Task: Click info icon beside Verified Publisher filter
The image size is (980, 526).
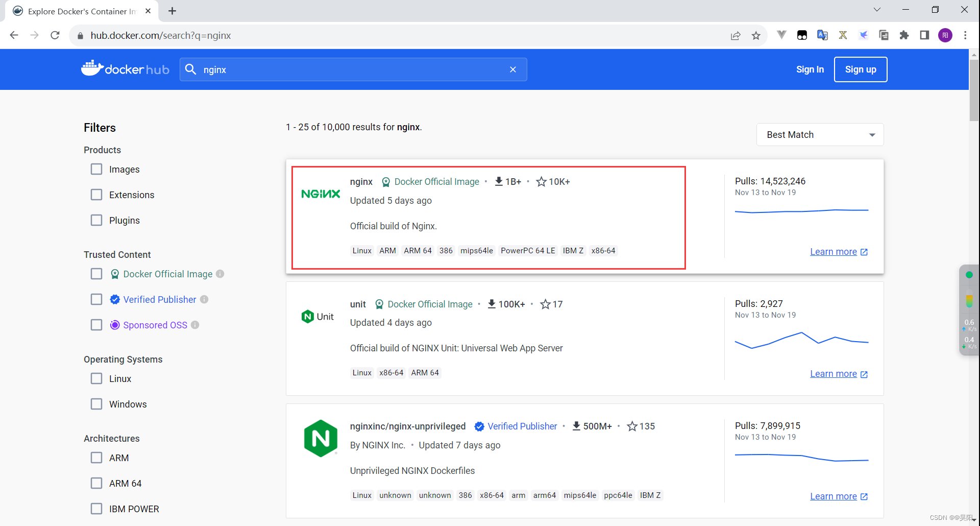Action: (x=204, y=299)
